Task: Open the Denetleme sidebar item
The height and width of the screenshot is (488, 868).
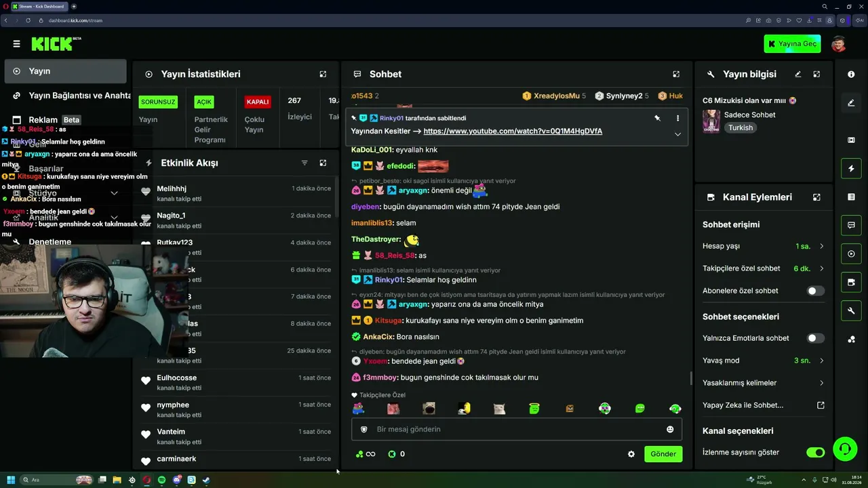Action: coord(50,241)
